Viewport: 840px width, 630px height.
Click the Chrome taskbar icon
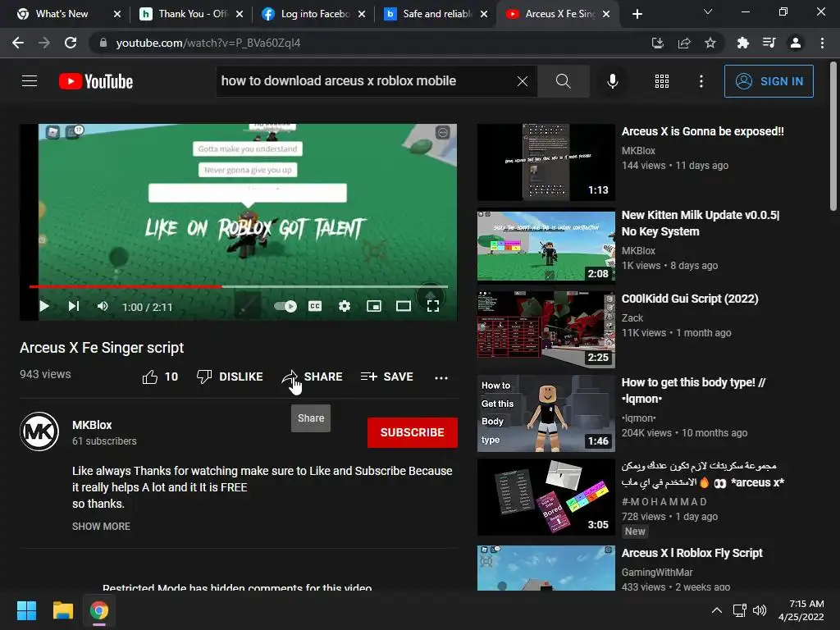coord(99,610)
